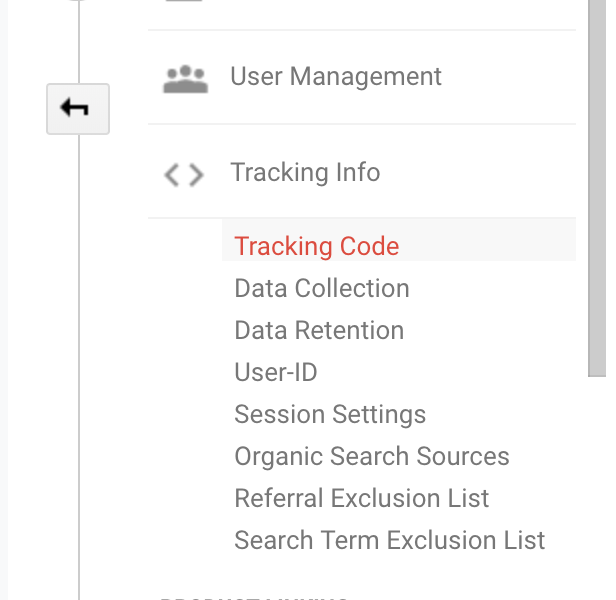
Task: Click the vertical column divider line below the back button
Action: pyautogui.click(x=79, y=365)
